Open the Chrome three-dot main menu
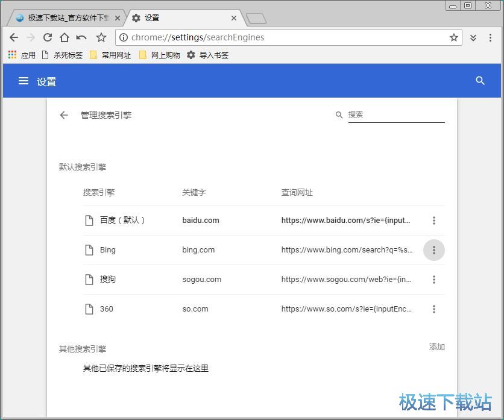This screenshot has width=504, height=420. [490, 37]
